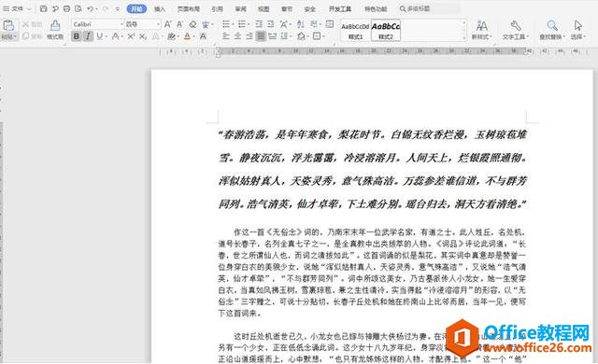Click the sort icon in paragraph group
598x364 pixels.
point(301,24)
